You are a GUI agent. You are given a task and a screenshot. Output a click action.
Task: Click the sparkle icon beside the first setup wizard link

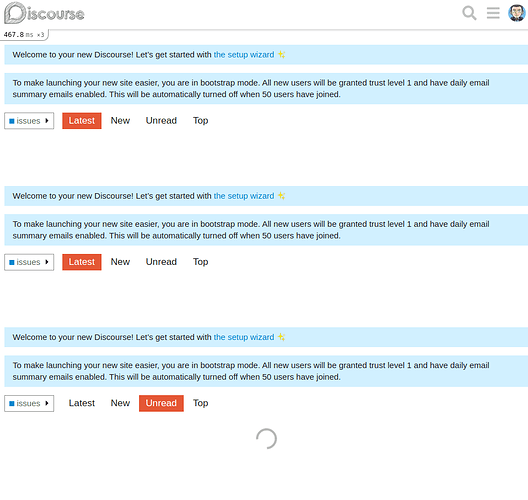point(282,55)
